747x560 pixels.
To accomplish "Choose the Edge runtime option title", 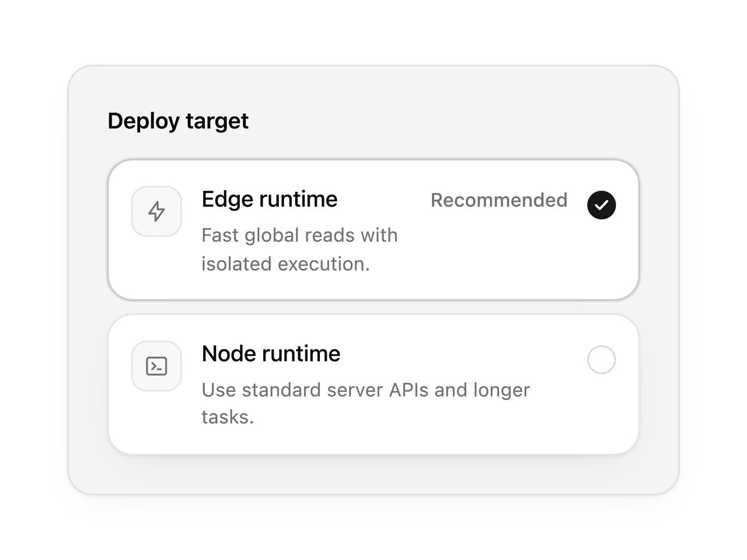I will point(270,199).
